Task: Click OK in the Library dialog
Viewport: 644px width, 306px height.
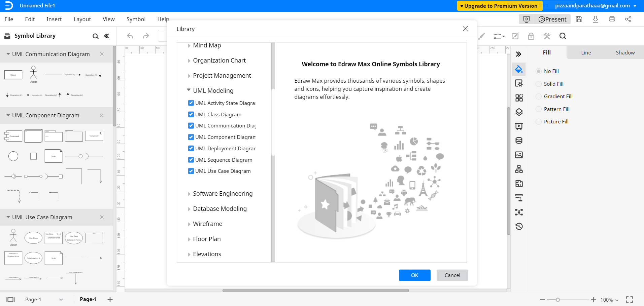Action: tap(415, 275)
